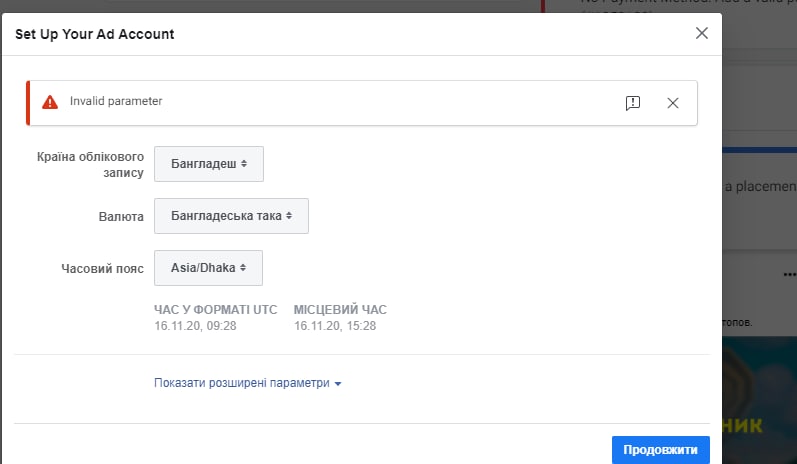Click the Країна облікового запису label

pyautogui.click(x=90, y=164)
